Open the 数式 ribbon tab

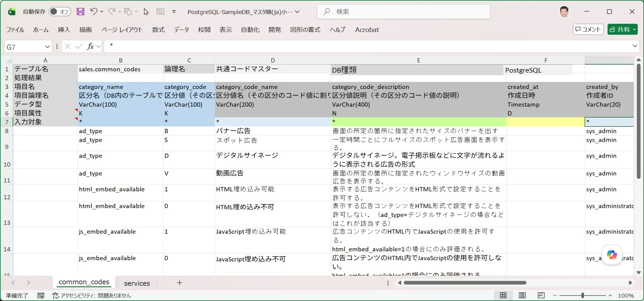click(158, 30)
